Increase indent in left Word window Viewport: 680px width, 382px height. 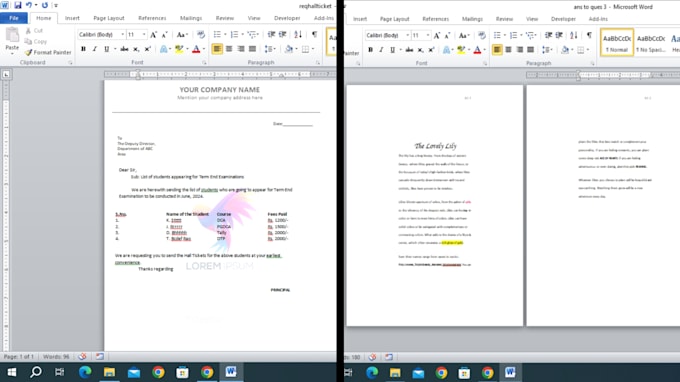coord(282,34)
